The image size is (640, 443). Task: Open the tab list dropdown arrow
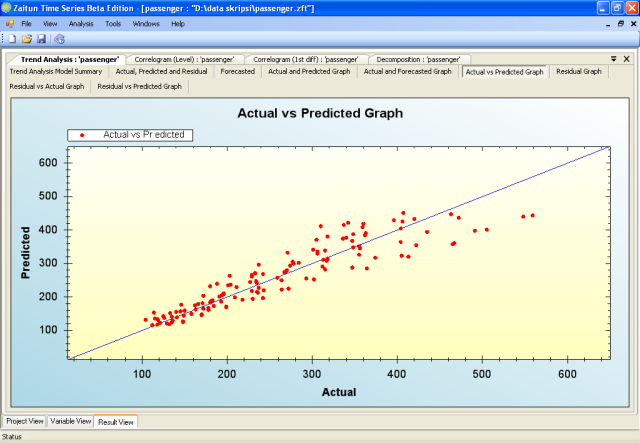(613, 59)
